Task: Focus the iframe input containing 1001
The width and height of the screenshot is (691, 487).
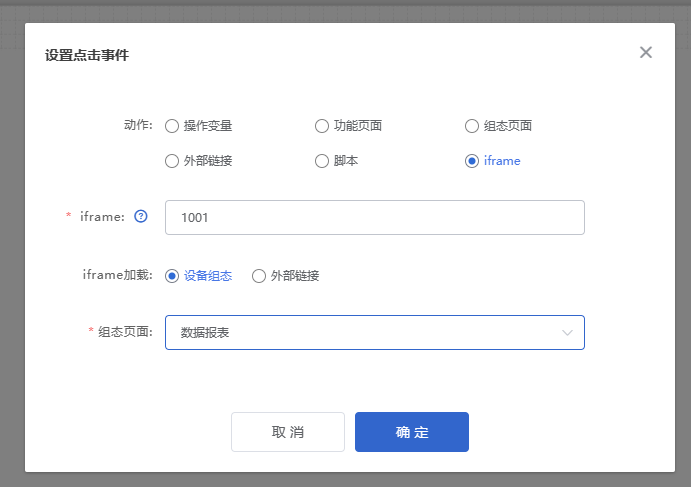Action: pyautogui.click(x=375, y=217)
